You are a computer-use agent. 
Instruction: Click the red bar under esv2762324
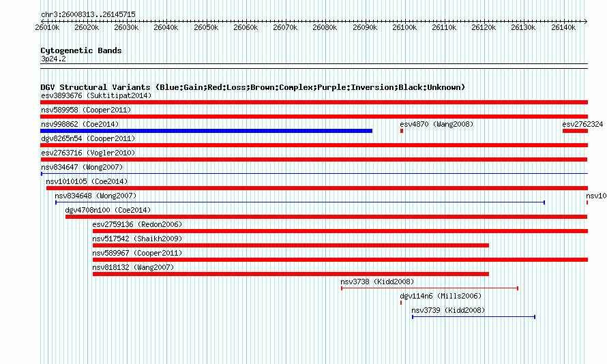[575, 131]
